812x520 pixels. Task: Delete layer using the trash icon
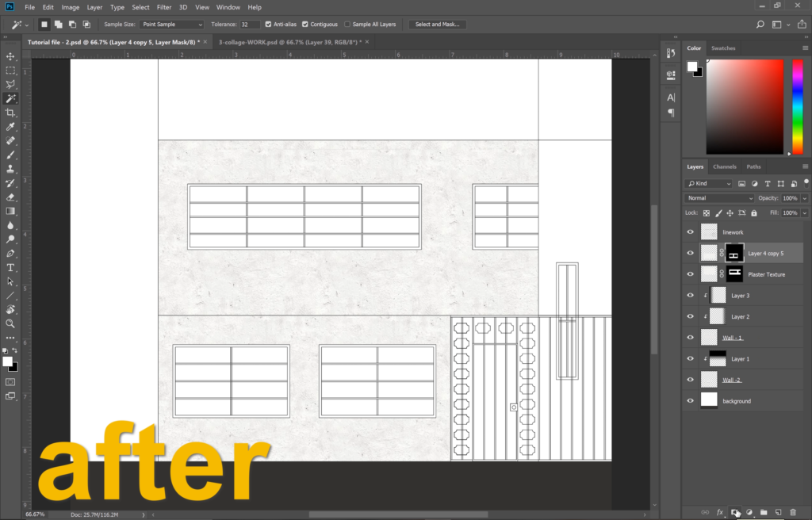(x=793, y=512)
